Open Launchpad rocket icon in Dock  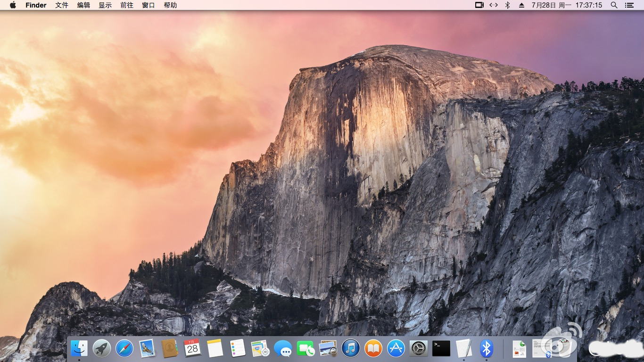coord(102,349)
